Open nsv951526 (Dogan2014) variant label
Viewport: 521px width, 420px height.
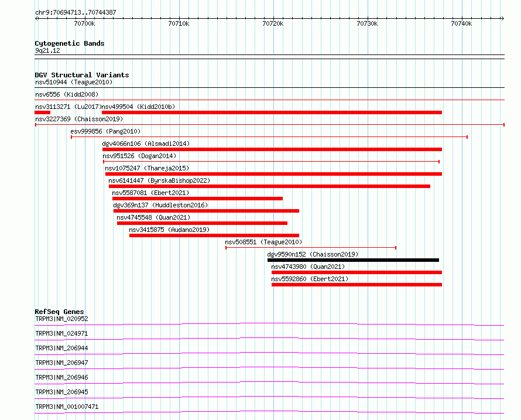point(139,156)
